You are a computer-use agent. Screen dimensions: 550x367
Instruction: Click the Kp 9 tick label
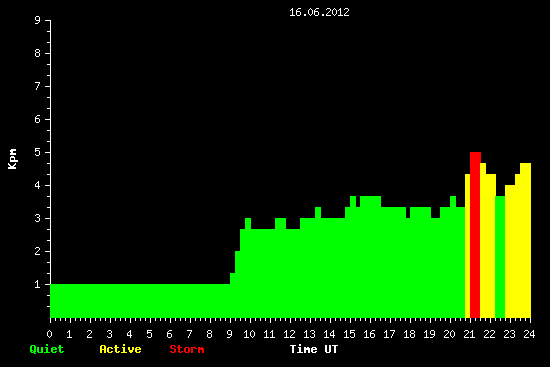pos(38,20)
